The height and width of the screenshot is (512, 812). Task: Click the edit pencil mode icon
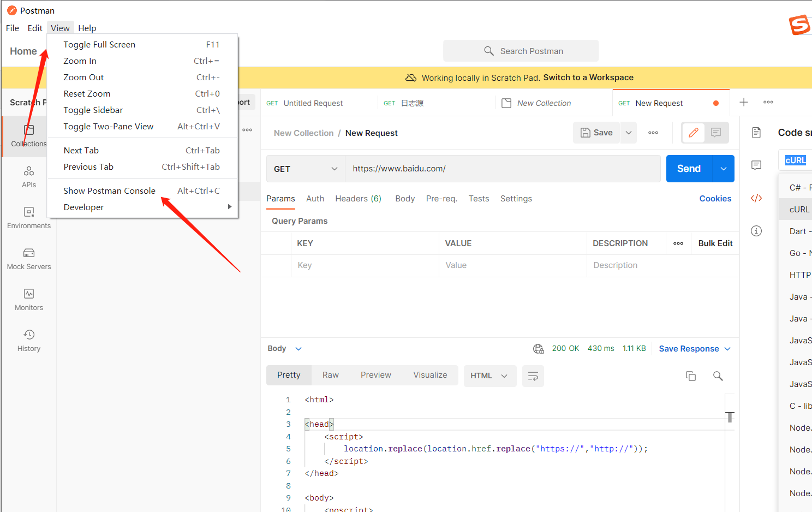coord(694,133)
